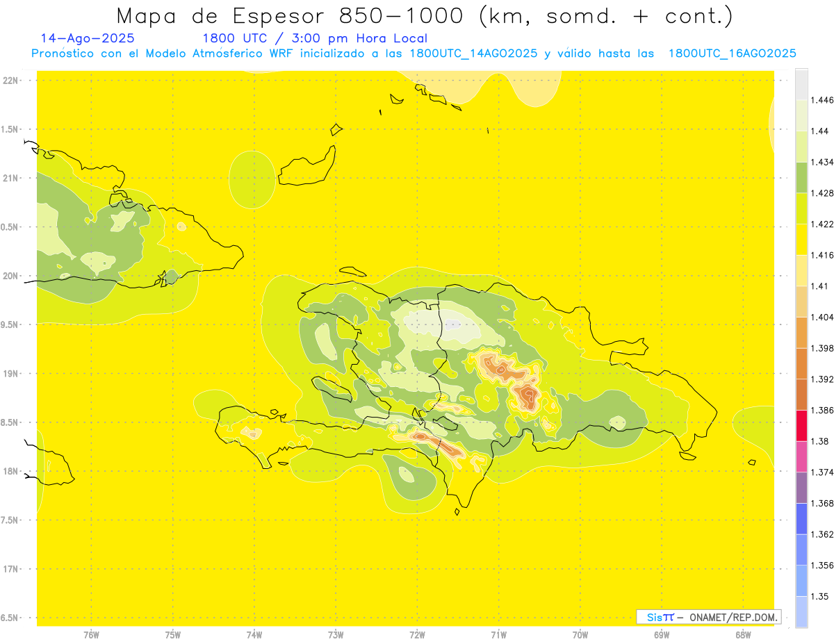This screenshot has height=644, width=834.
Task: Click the 1.404 colorbar value
Action: point(821,317)
